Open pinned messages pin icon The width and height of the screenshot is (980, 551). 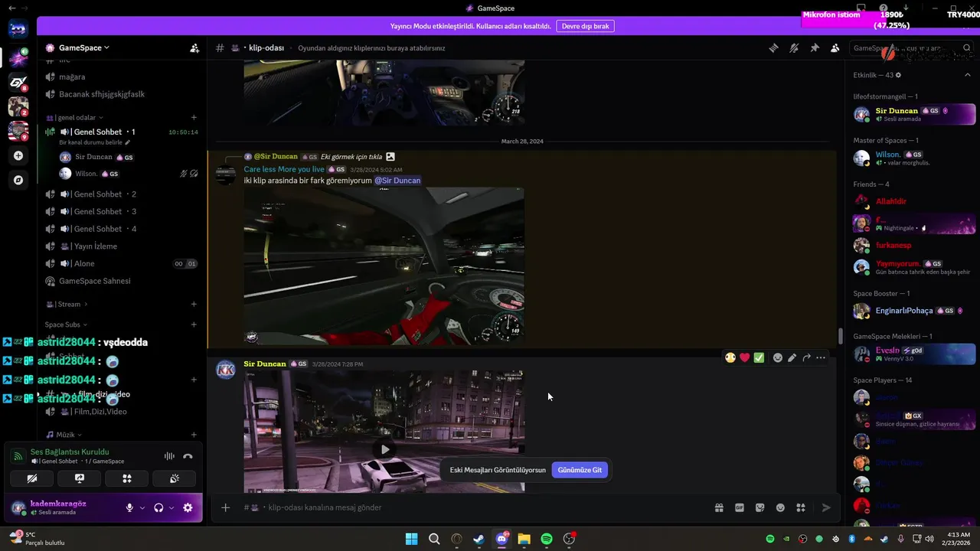pos(815,47)
